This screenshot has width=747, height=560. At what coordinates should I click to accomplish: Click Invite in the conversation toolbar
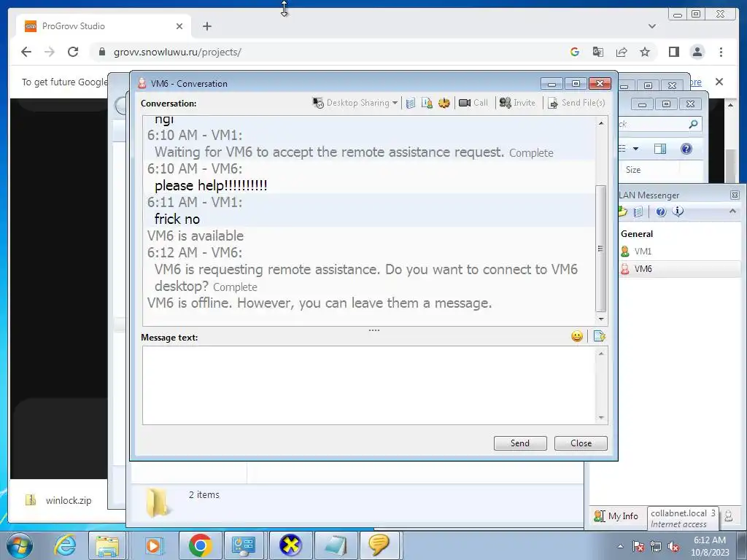point(517,103)
